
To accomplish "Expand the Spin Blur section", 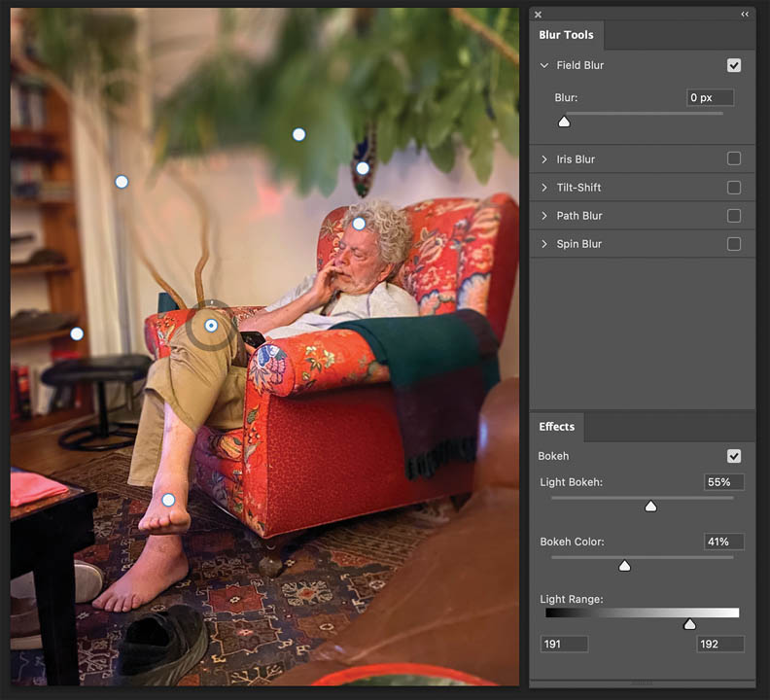I will 544,244.
